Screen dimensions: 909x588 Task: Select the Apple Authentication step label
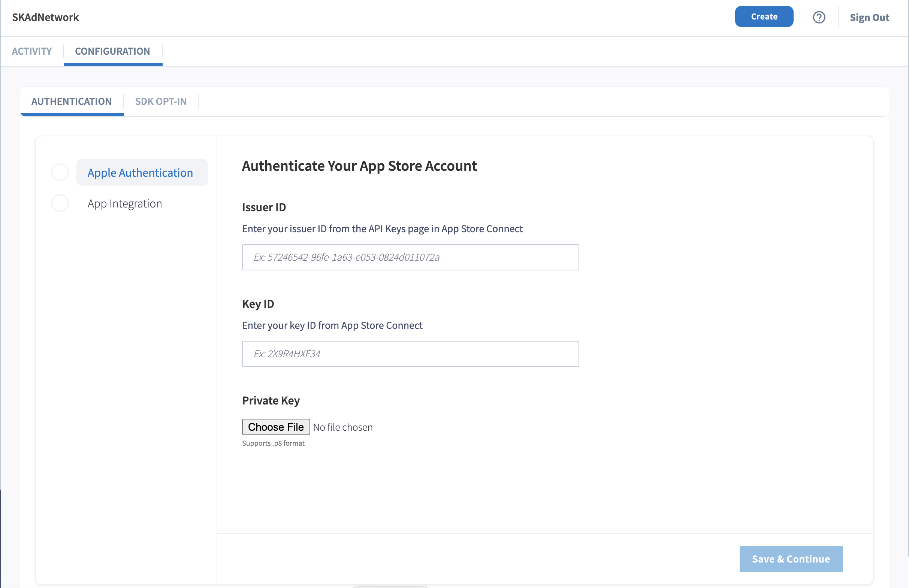tap(140, 173)
